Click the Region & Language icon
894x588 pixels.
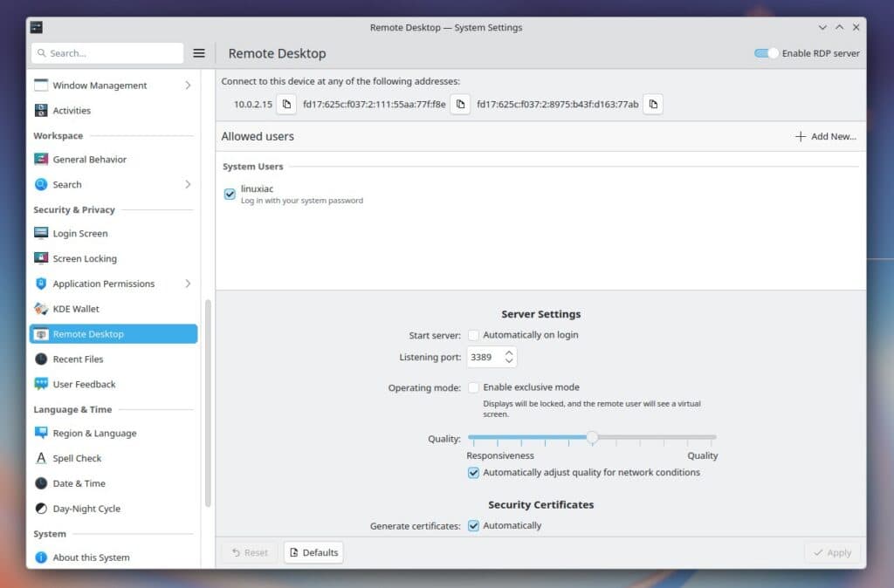(x=41, y=433)
